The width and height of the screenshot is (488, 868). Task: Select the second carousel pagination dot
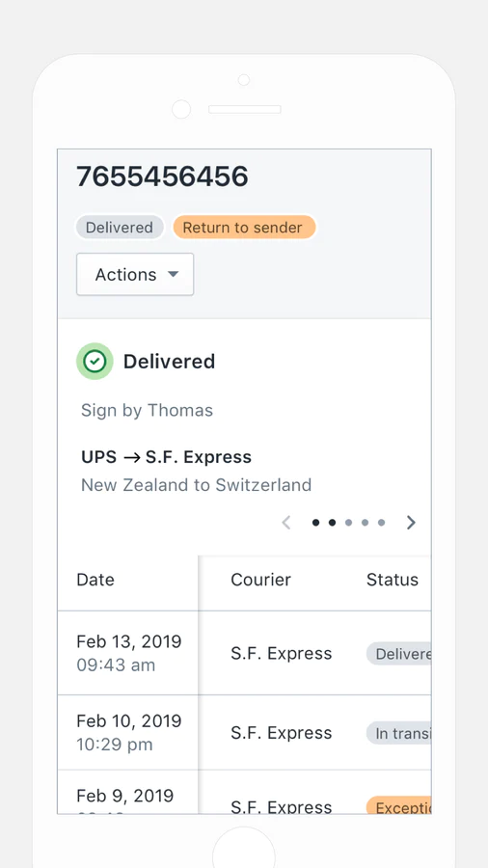click(x=332, y=523)
